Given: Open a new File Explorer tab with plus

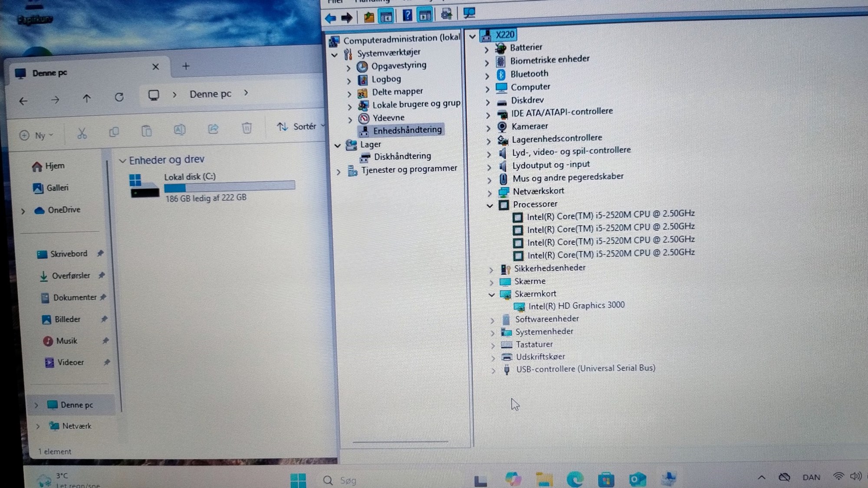Looking at the screenshot, I should coord(186,66).
